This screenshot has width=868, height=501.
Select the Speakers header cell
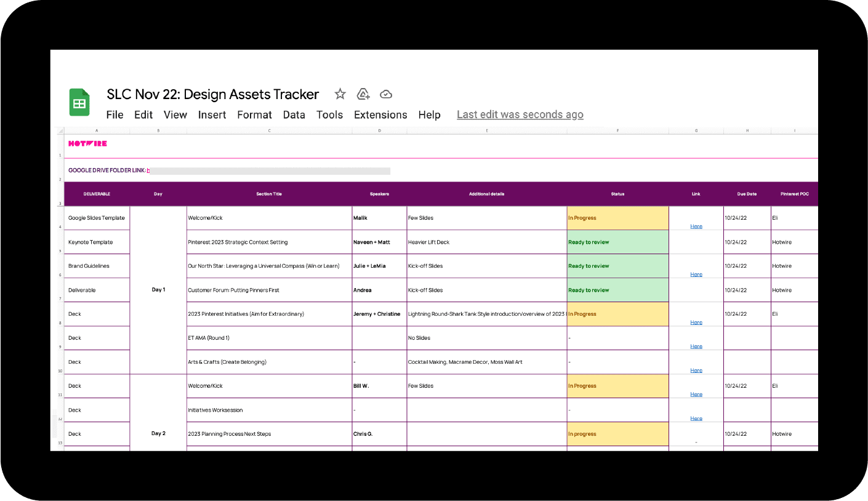(x=379, y=194)
